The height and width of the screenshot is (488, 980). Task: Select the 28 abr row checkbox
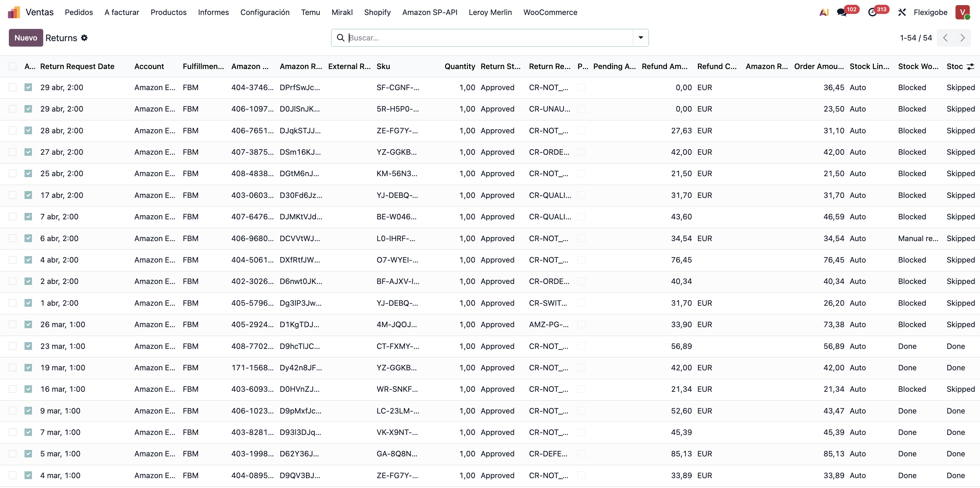click(x=13, y=130)
